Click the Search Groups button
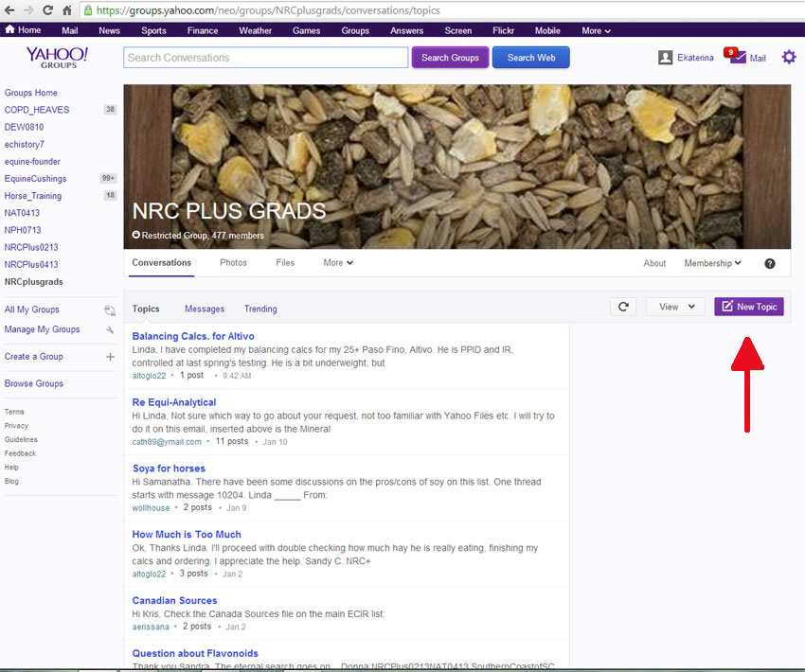805x672 pixels. pyautogui.click(x=450, y=58)
